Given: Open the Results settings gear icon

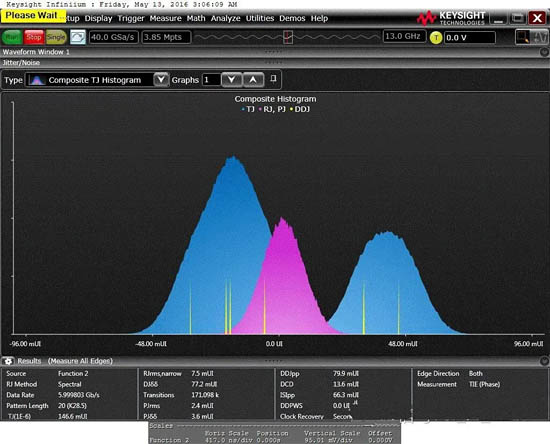Looking at the screenshot, I should click(8, 361).
